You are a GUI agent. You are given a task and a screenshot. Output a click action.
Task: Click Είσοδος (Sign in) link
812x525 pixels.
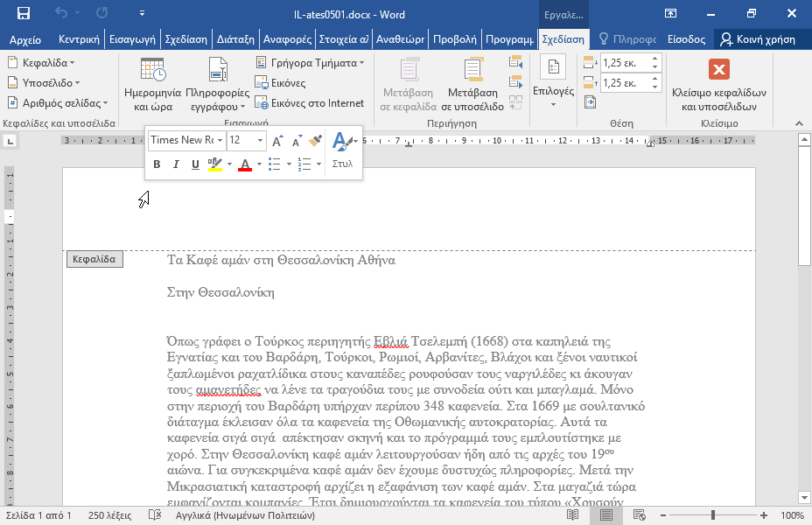pyautogui.click(x=686, y=39)
